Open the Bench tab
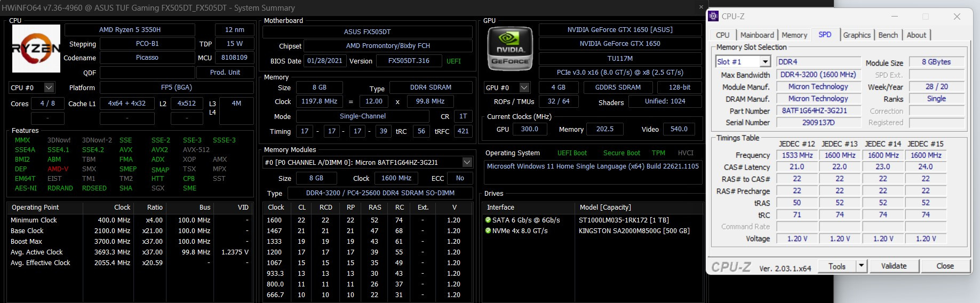The width and height of the screenshot is (980, 303). tap(888, 35)
